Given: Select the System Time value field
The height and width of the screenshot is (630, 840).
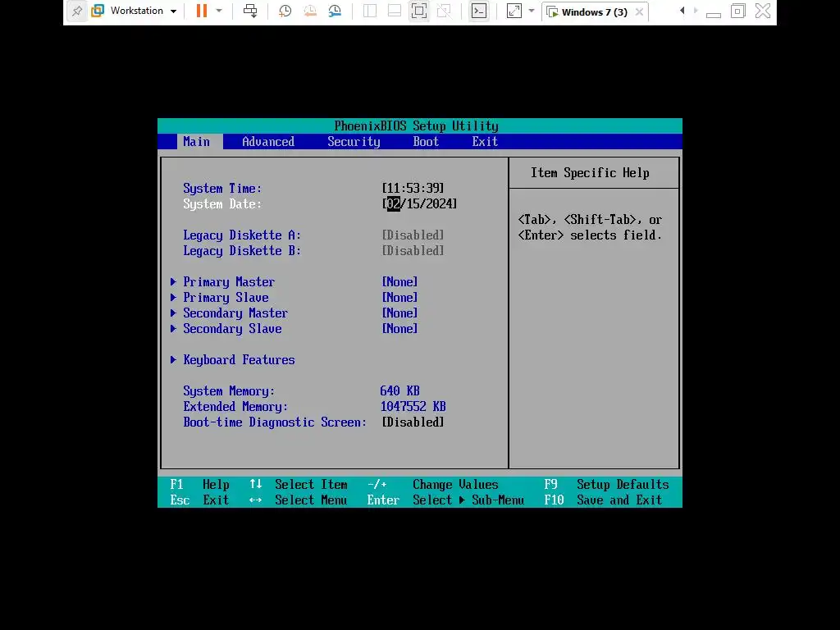Looking at the screenshot, I should point(413,188).
